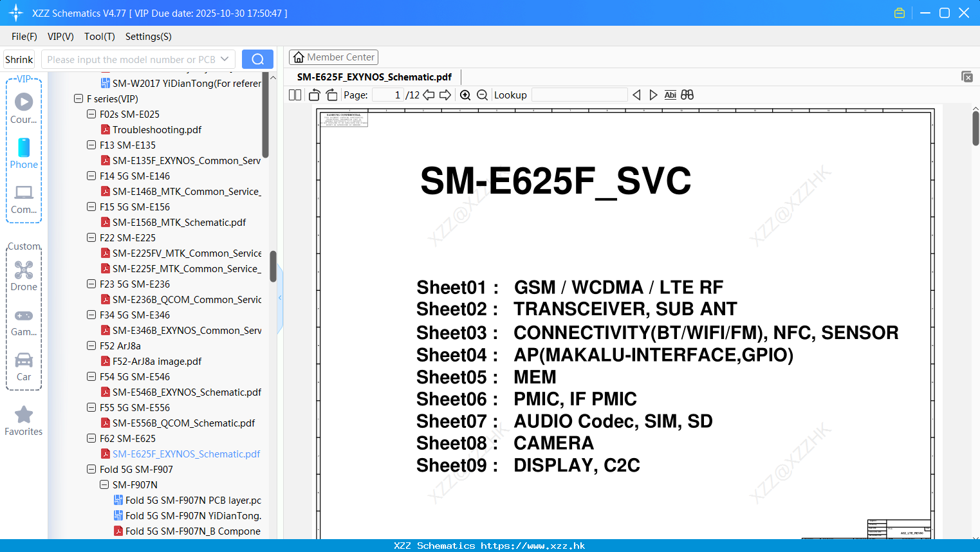Collapse the F22 SM-E225 node
980x552 pixels.
pos(91,238)
